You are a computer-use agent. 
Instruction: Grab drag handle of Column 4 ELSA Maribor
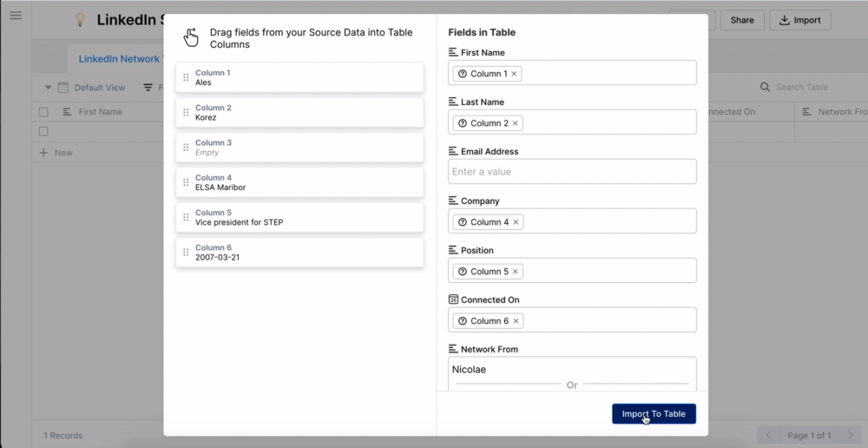[x=186, y=182]
